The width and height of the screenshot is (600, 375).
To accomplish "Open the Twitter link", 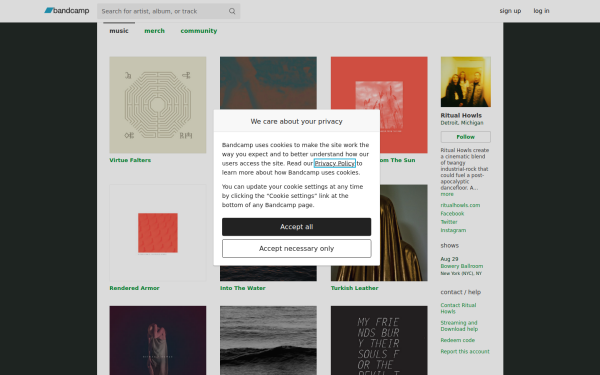I will click(x=449, y=222).
